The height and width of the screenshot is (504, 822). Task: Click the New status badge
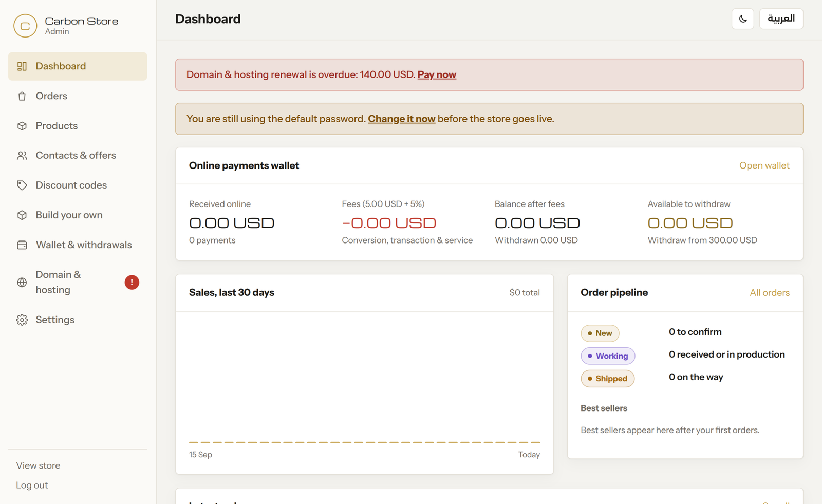[600, 333]
